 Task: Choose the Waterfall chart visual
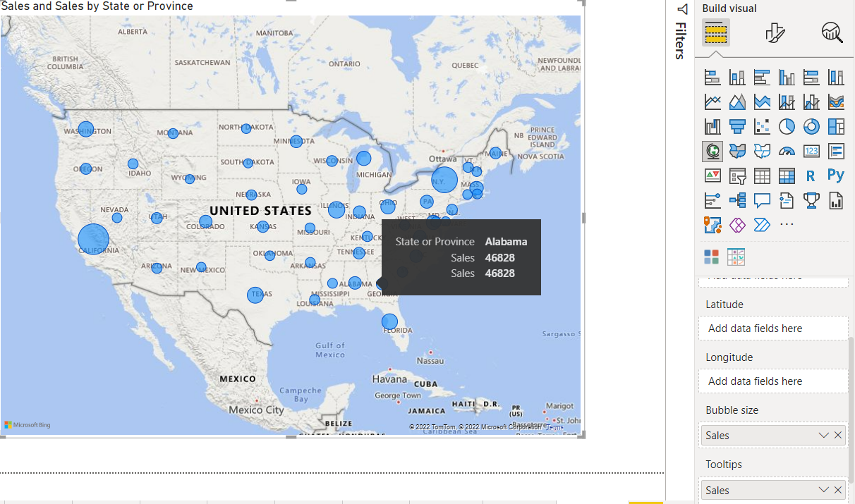point(712,127)
